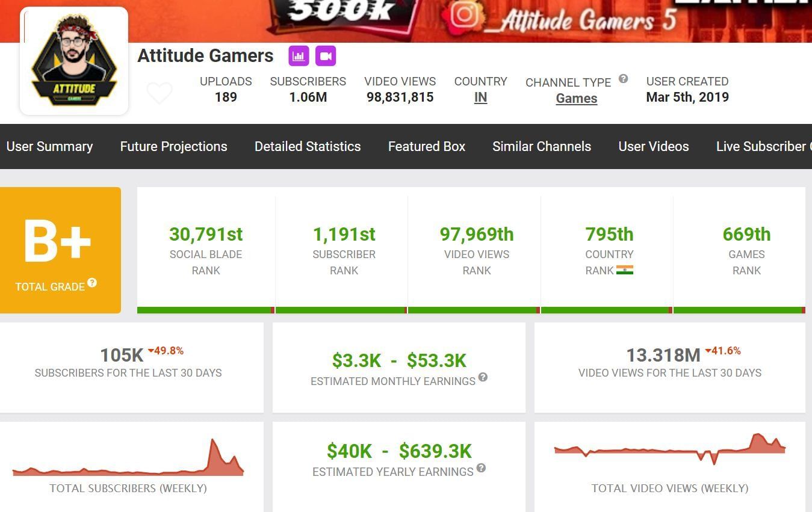Click the Social Blade rank progress bar
This screenshot has height=512, width=812.
pos(206,310)
